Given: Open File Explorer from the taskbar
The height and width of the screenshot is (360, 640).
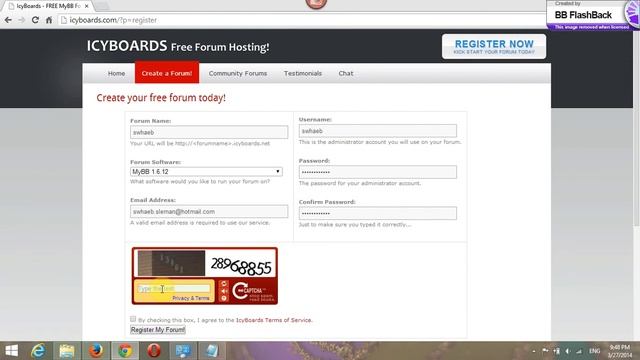Looking at the screenshot, I should pyautogui.click(x=67, y=351).
